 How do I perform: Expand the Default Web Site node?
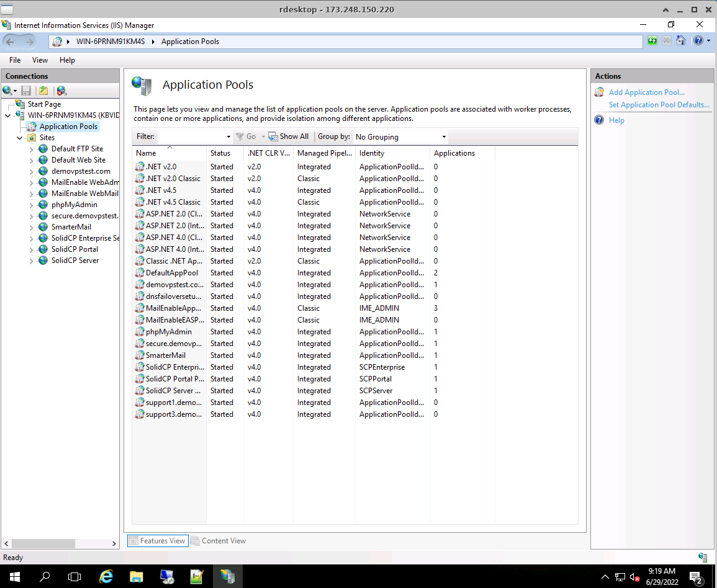click(x=31, y=161)
